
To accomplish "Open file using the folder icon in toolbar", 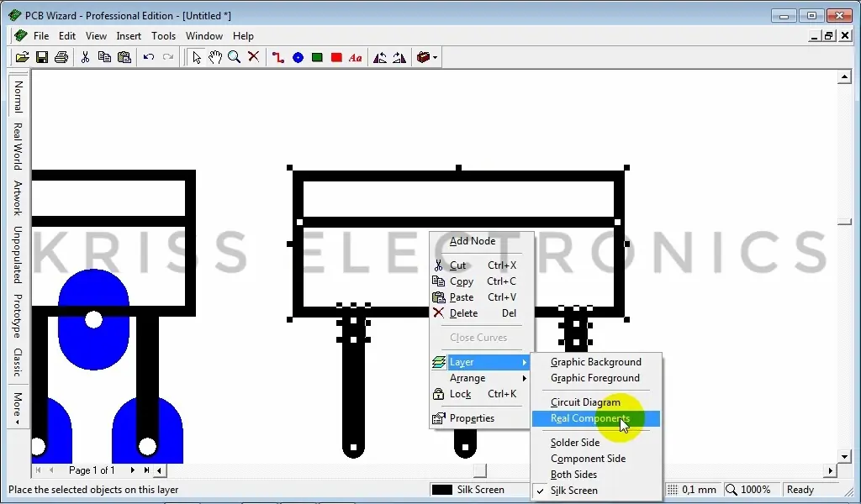I will (x=23, y=57).
